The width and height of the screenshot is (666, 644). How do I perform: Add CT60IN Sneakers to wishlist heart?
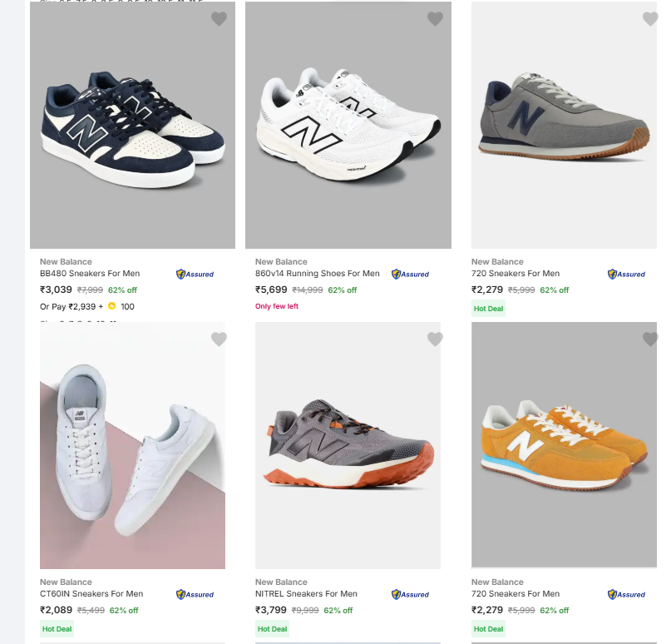219,339
